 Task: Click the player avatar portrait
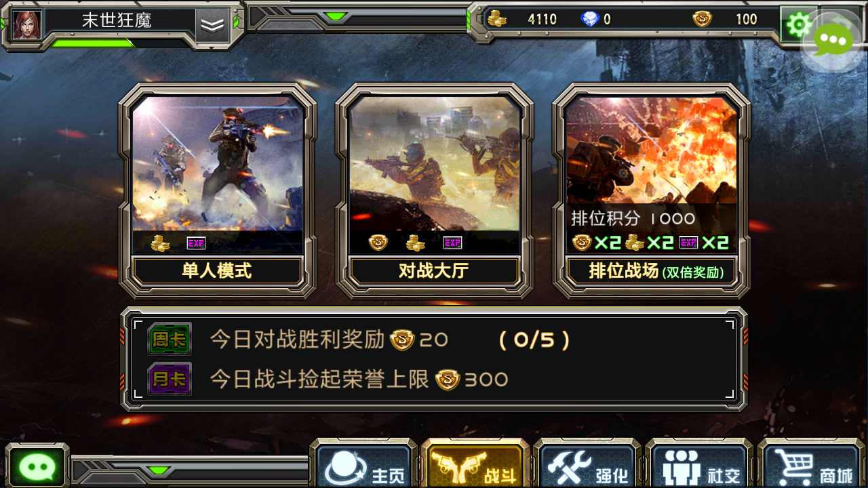pos(27,24)
